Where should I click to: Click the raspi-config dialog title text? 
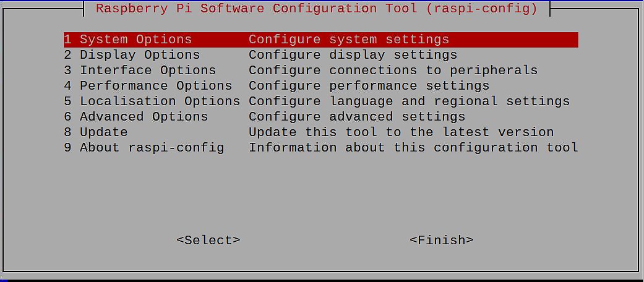click(x=317, y=8)
